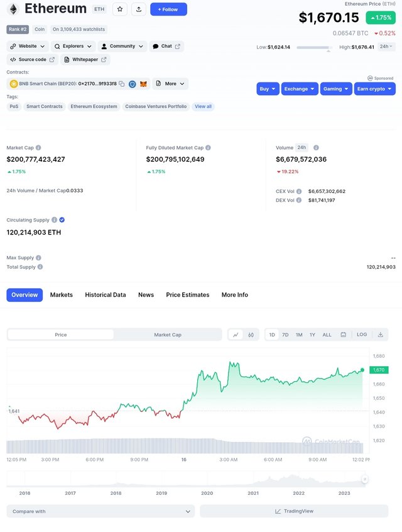
Task: Open the 24h low/high period dropdown
Action: click(386, 47)
